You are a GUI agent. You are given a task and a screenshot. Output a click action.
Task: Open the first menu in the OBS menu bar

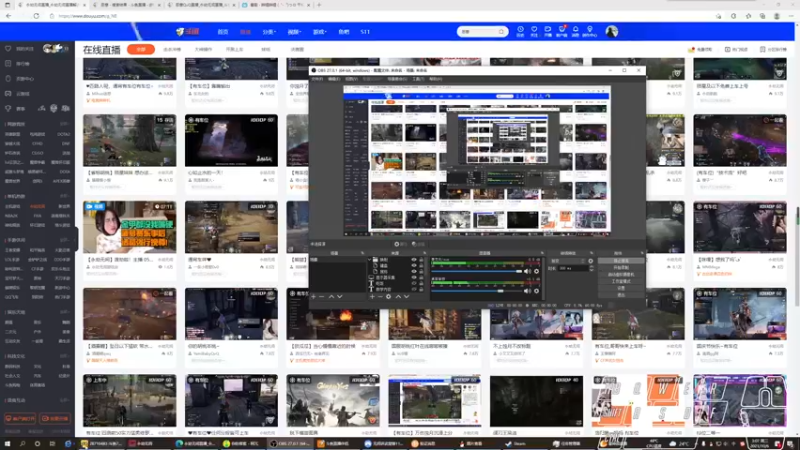point(317,79)
